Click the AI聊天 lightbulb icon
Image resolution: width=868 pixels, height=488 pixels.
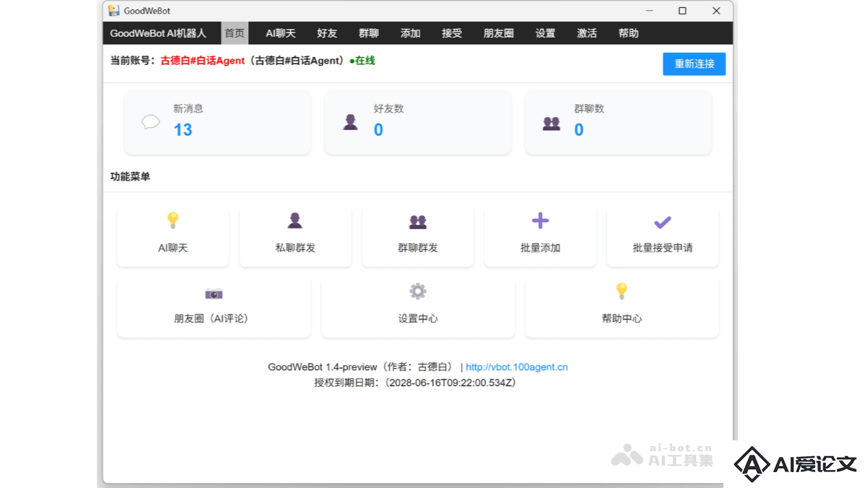click(x=173, y=221)
